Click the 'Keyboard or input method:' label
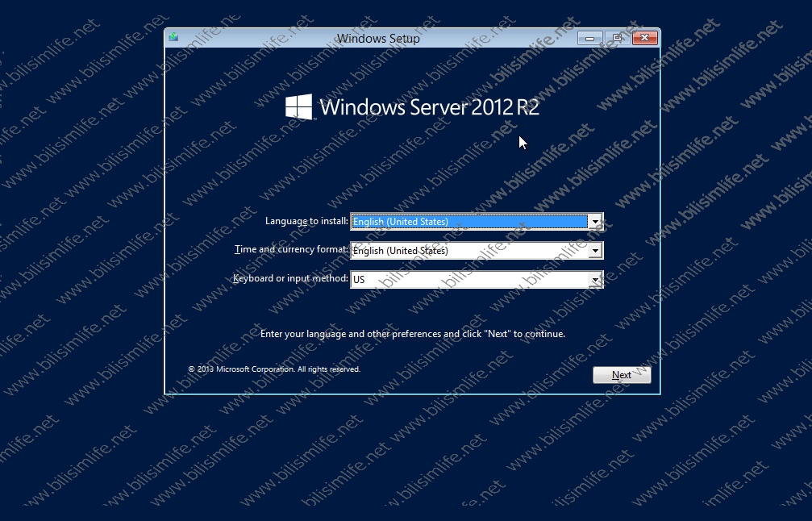Screen dimensions: 812x521 click(x=290, y=278)
